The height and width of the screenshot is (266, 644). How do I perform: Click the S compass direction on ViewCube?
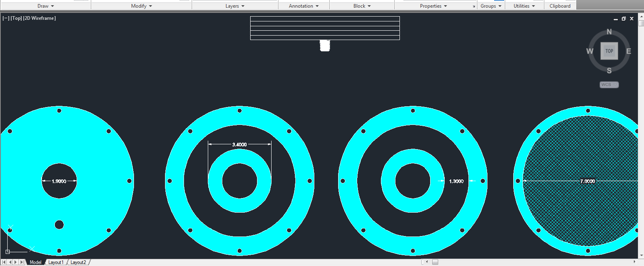[x=609, y=71]
